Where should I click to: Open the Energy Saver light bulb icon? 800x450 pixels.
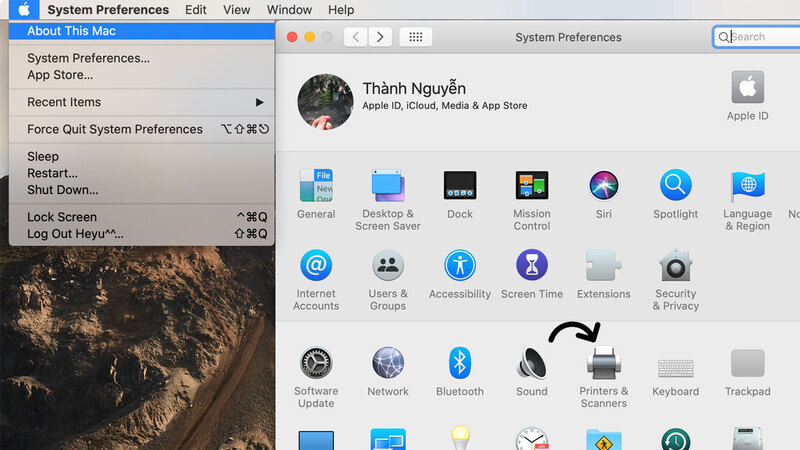(460, 438)
